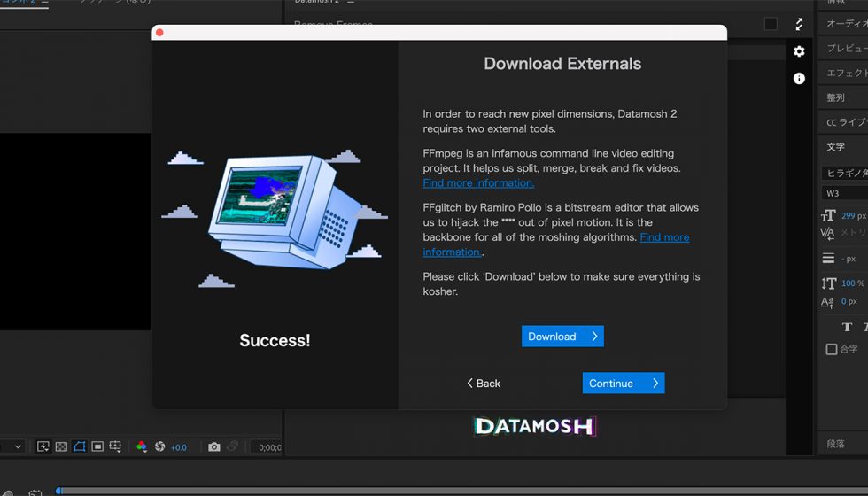Open the ヒラギノ font family dropdown
This screenshot has width=868, height=496.
point(845,174)
